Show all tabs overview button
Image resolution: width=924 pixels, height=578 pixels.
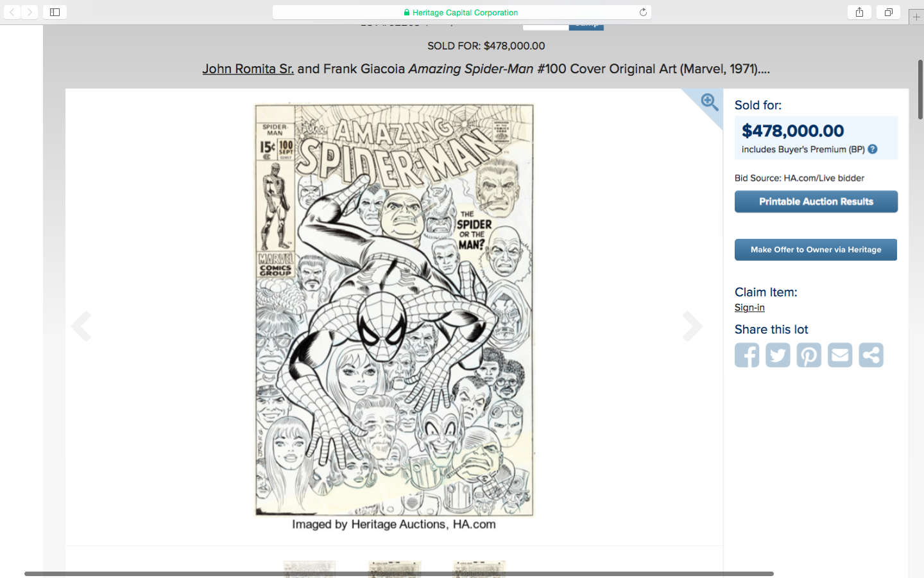(x=889, y=12)
